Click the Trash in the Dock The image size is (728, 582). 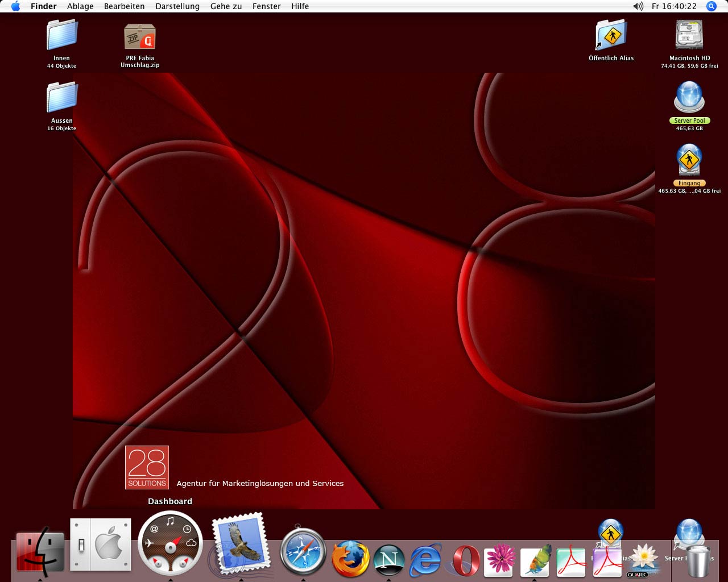pos(698,560)
